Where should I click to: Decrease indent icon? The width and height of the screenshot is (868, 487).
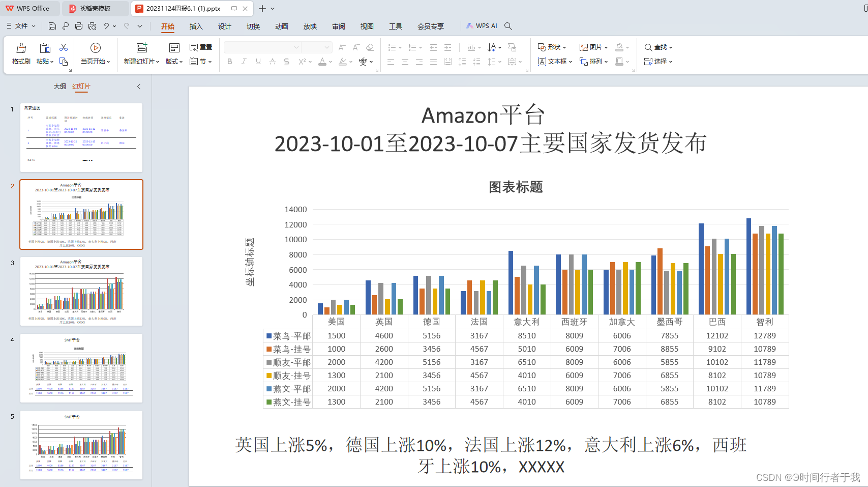tap(433, 47)
